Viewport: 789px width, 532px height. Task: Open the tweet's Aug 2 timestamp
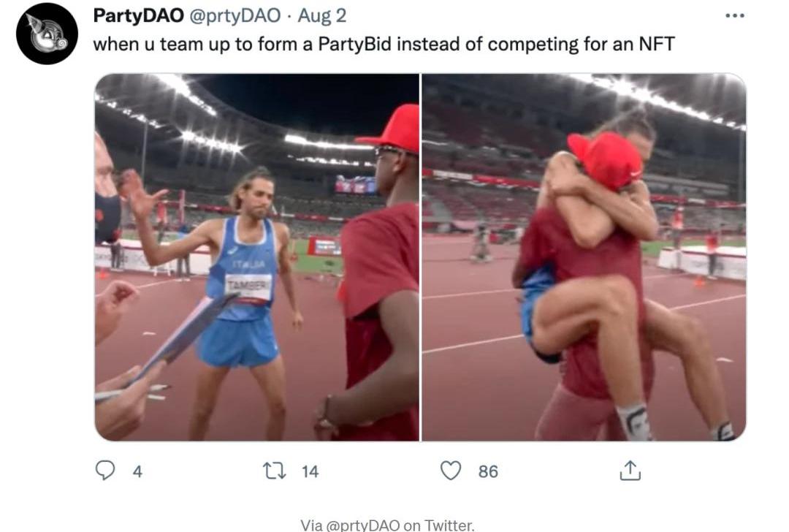[322, 15]
